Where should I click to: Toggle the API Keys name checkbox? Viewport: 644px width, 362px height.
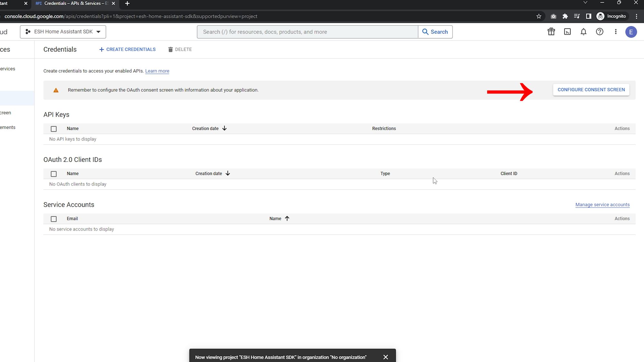point(53,128)
